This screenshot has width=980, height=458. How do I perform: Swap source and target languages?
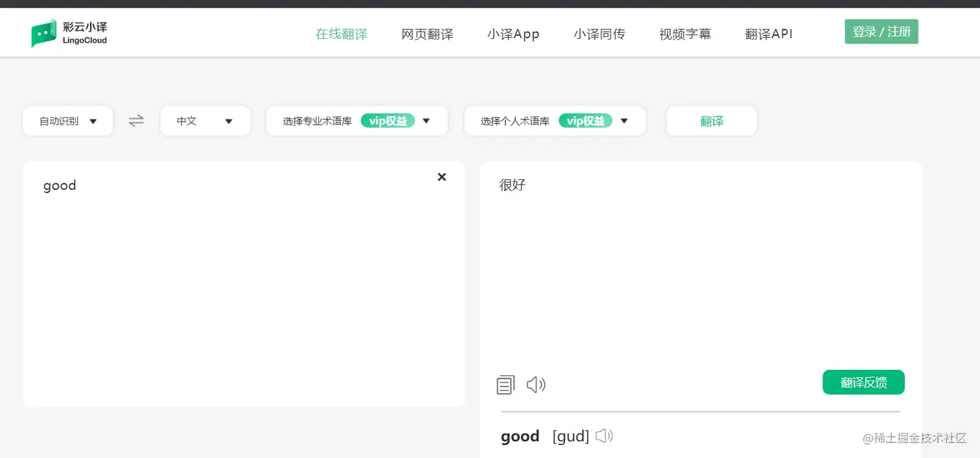click(136, 120)
